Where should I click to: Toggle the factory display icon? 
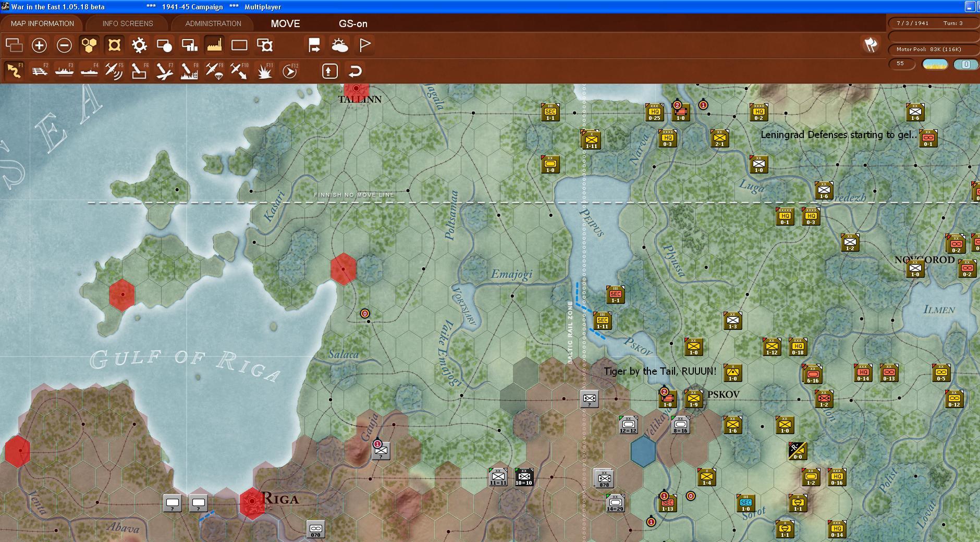click(x=214, y=45)
